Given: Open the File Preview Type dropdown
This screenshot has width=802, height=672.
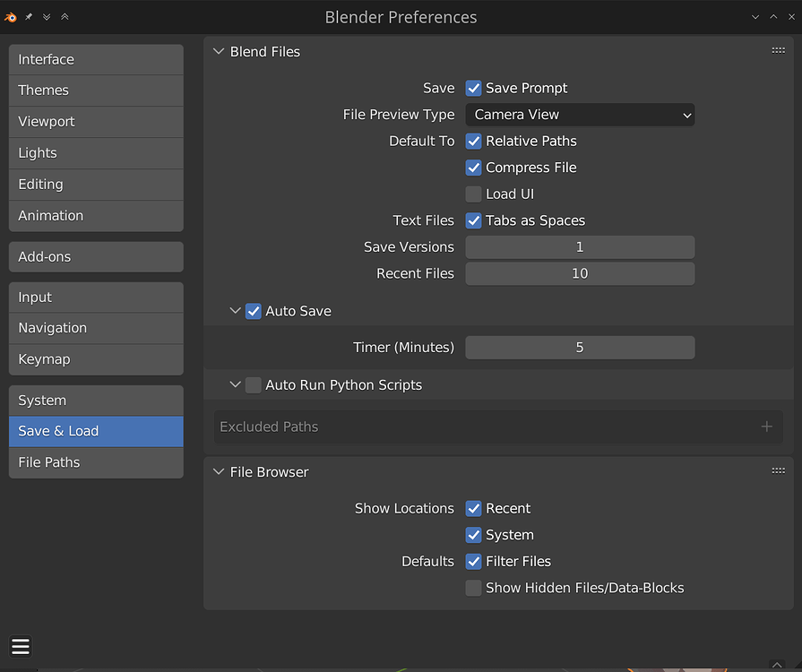Looking at the screenshot, I should tap(580, 115).
